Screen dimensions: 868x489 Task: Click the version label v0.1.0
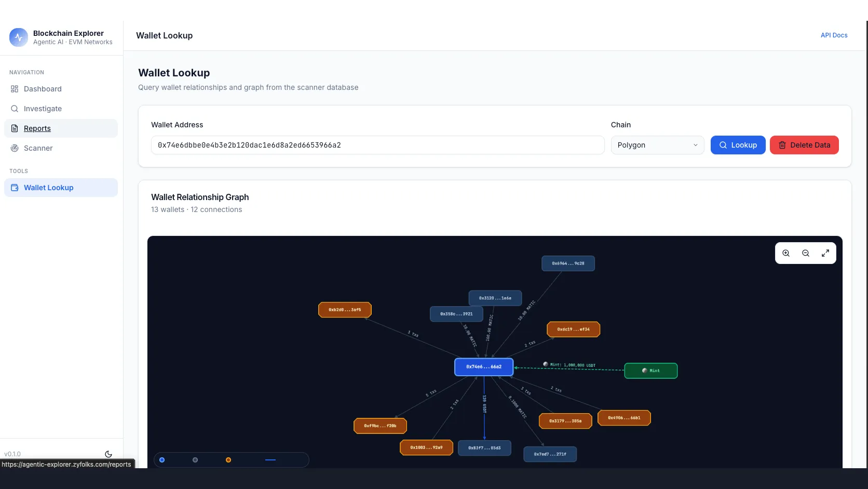coord(12,454)
